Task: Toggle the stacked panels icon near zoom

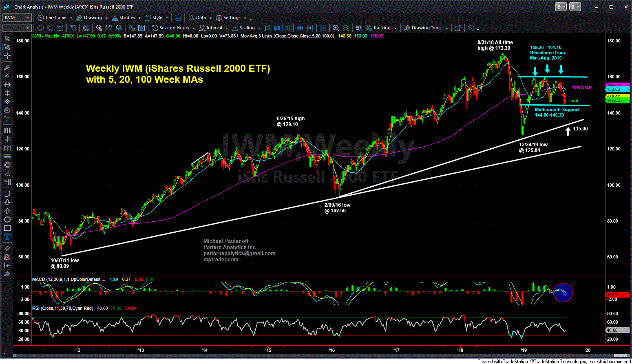Action: [323, 28]
